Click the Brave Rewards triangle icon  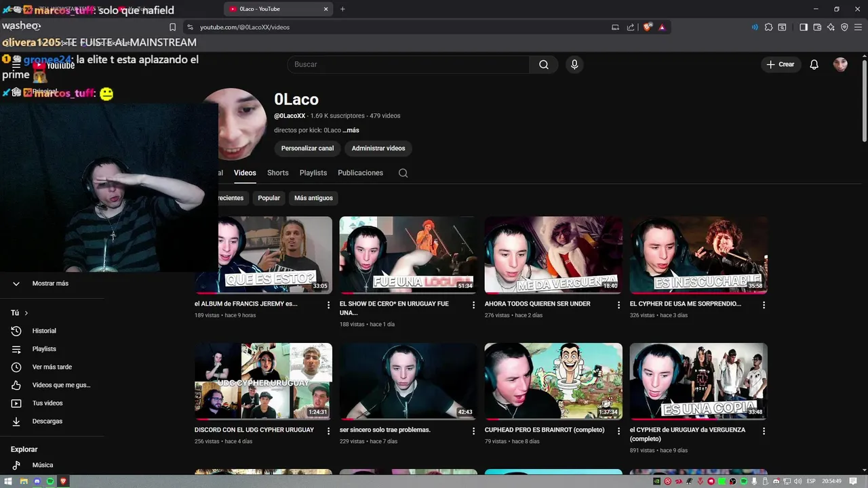662,27
